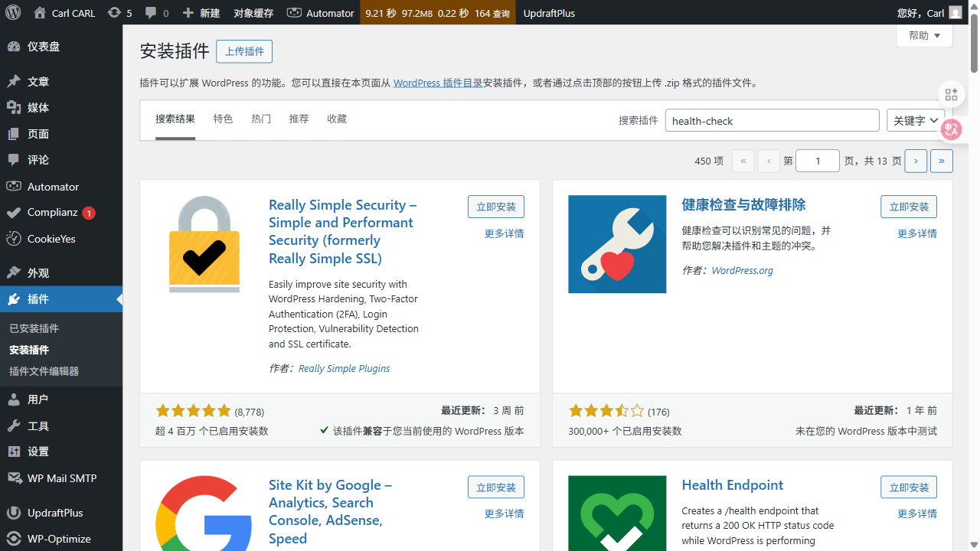Click the floating grid icon on the right edge

pyautogui.click(x=951, y=94)
